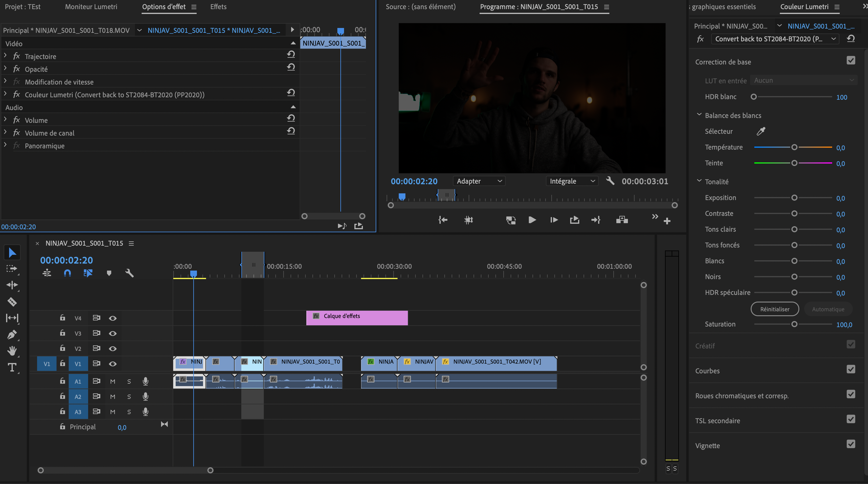868x484 pixels.
Task: Click Play in Program monitor
Action: pyautogui.click(x=532, y=220)
